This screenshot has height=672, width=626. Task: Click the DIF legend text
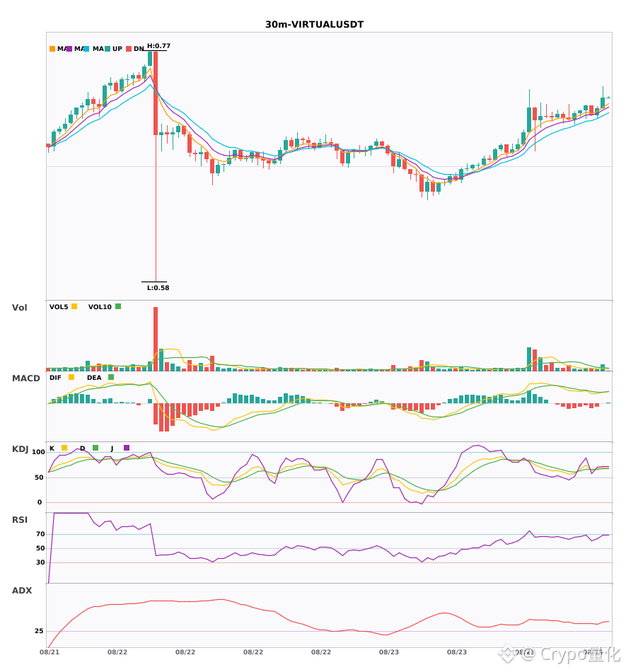55,378
